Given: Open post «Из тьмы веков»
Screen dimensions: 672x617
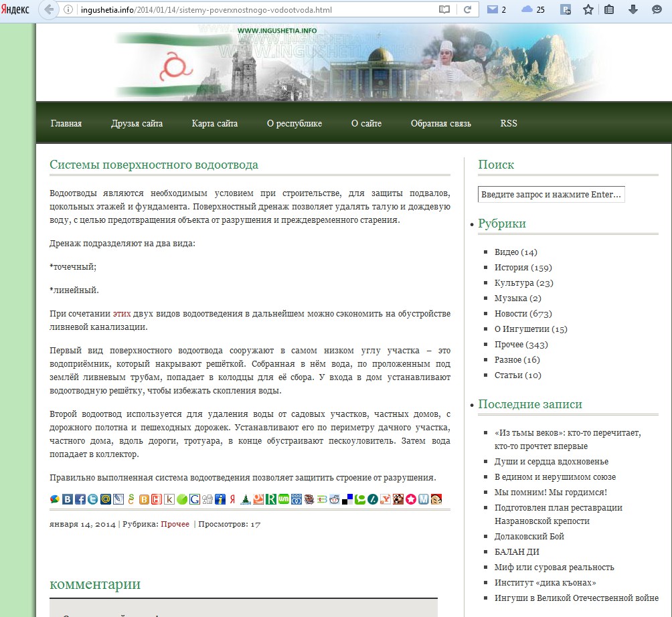Looking at the screenshot, I should pyautogui.click(x=568, y=439).
